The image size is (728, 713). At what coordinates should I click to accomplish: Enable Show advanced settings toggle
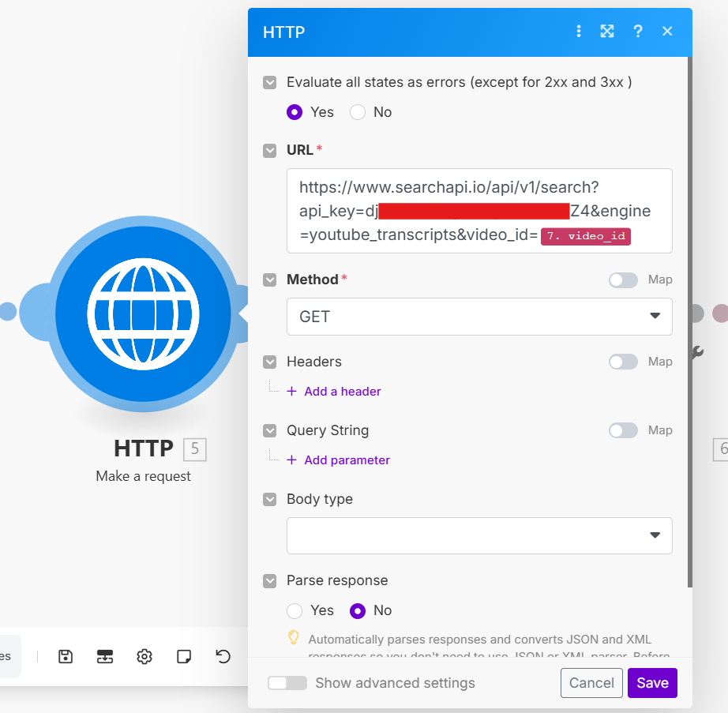coord(287,683)
